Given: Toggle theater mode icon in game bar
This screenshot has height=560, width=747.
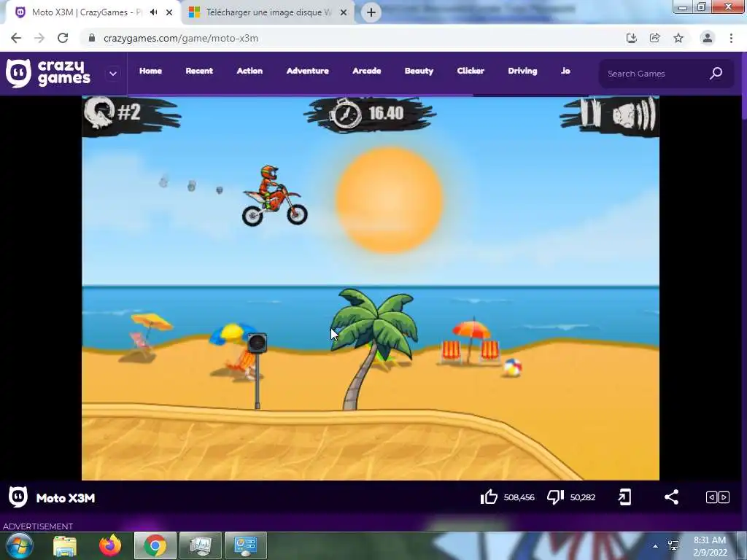Looking at the screenshot, I should point(718,497).
